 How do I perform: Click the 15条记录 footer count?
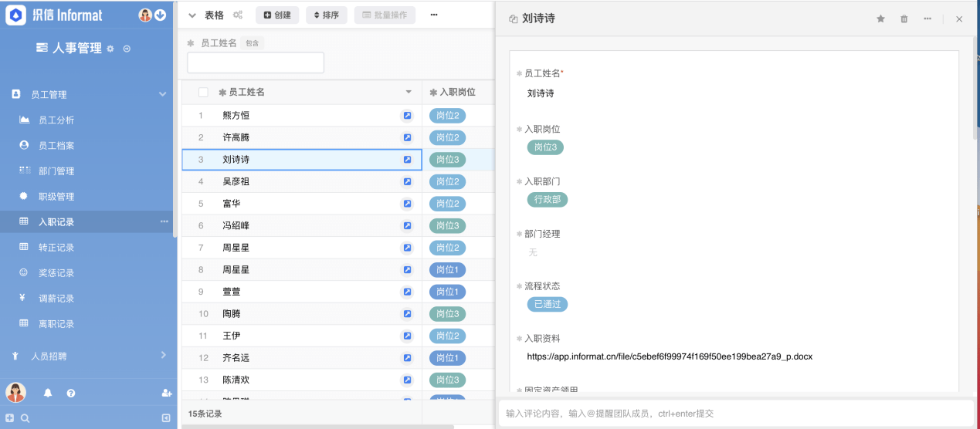(x=205, y=414)
